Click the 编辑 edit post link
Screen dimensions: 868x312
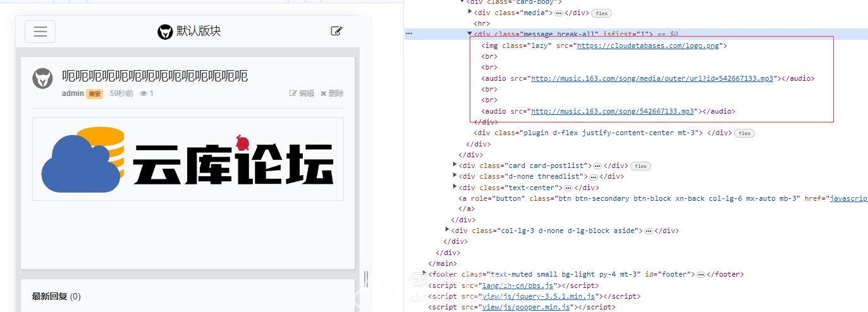(x=302, y=93)
